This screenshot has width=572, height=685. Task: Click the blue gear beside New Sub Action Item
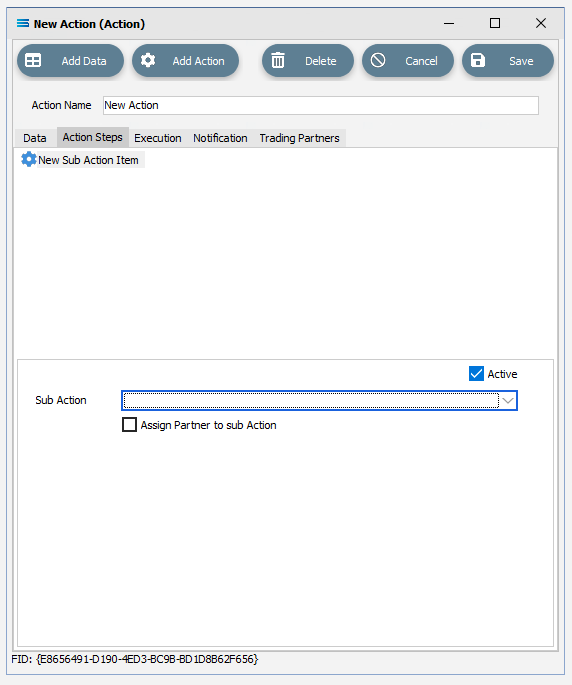(29, 159)
